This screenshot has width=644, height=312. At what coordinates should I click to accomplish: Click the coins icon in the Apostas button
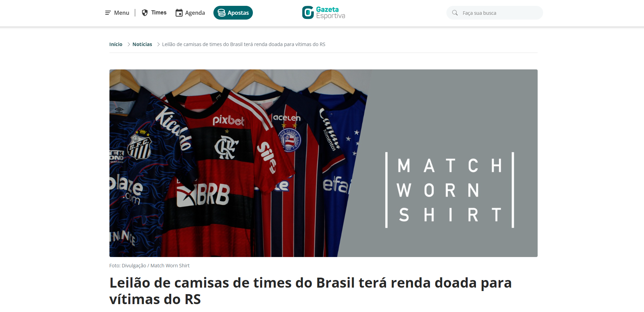222,13
